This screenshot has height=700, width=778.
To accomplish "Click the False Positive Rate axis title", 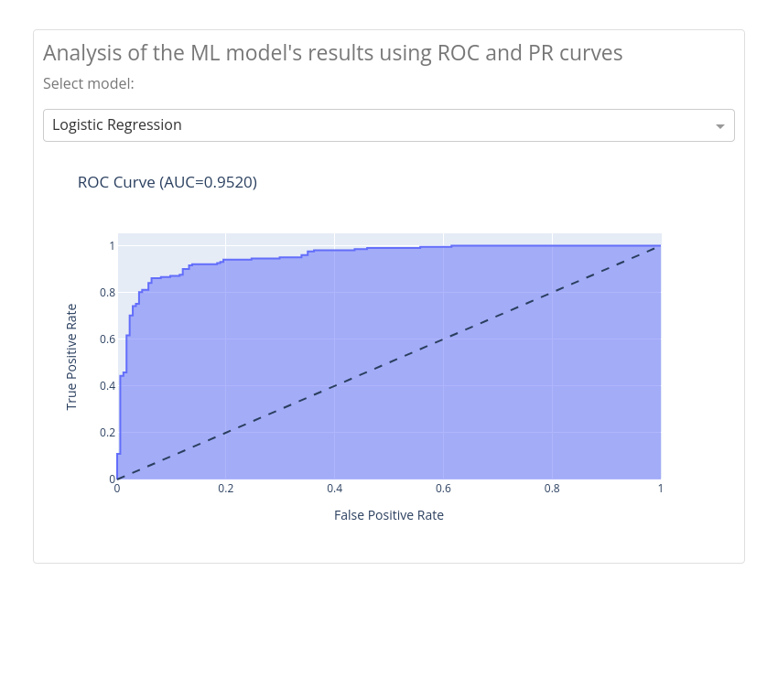I will (388, 515).
